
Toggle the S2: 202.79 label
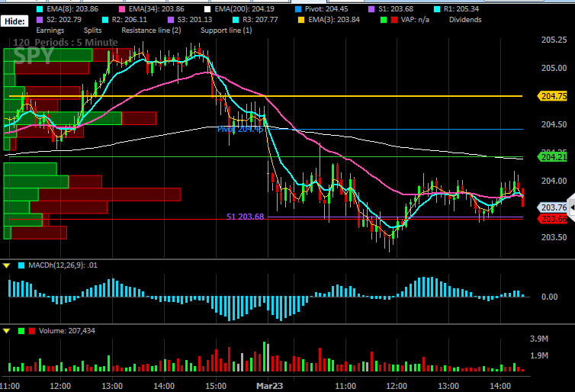pos(64,20)
